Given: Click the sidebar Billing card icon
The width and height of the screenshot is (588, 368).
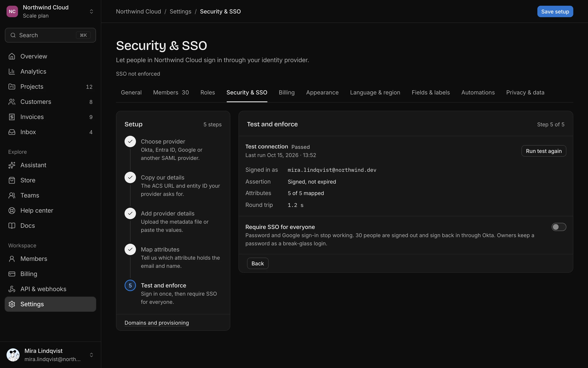Looking at the screenshot, I should 12,274.
